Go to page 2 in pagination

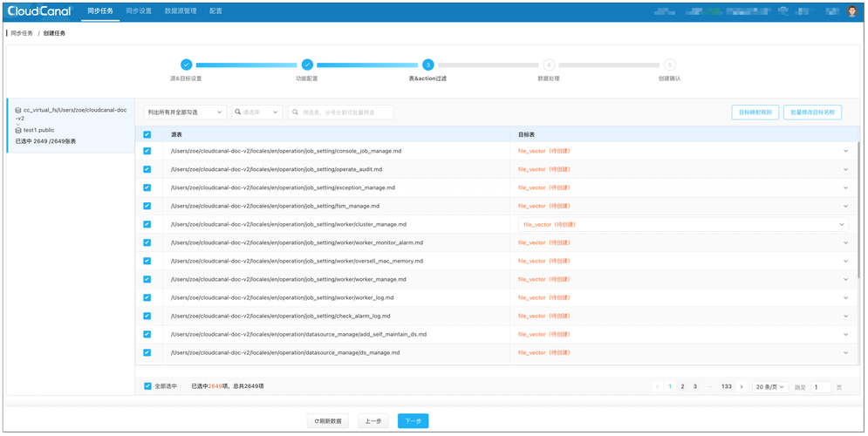tap(682, 387)
